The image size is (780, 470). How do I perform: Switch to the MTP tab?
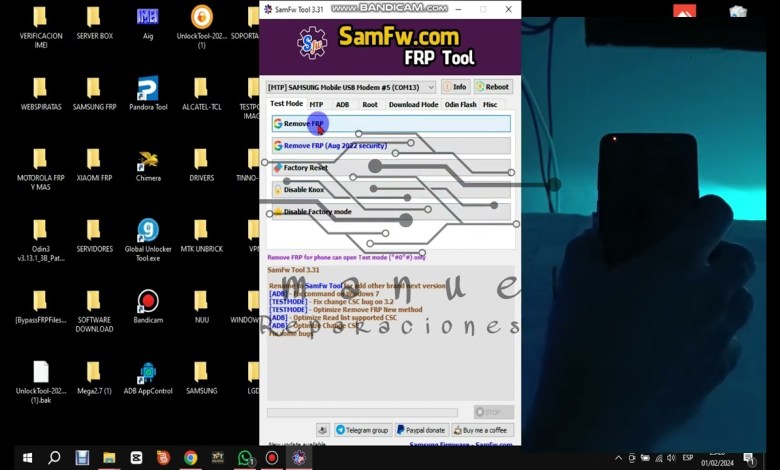(316, 104)
